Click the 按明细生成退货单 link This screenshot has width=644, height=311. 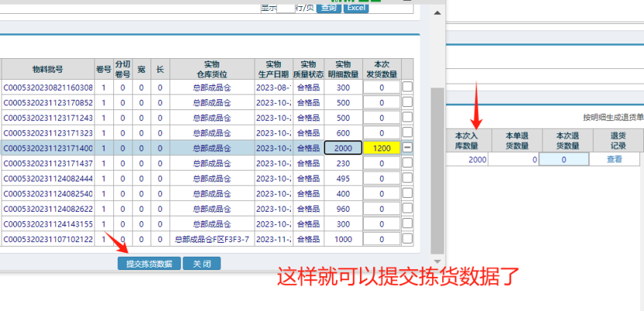(613, 118)
